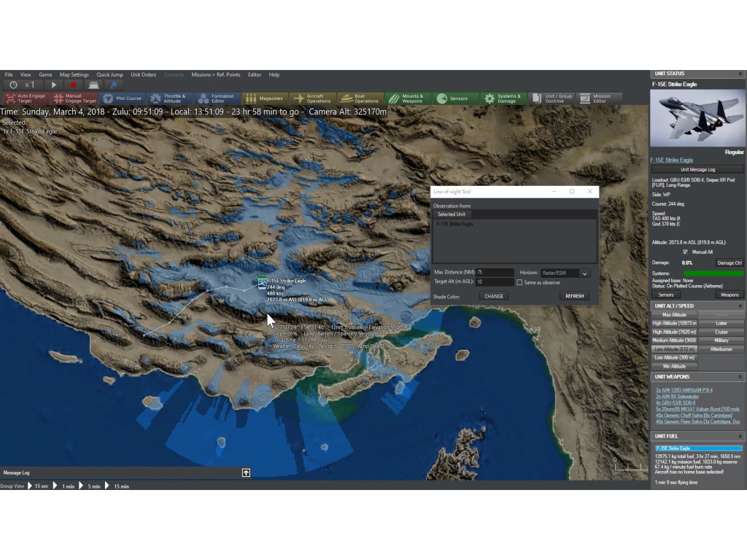Enable the Same as observer checkbox
The height and width of the screenshot is (560, 747).
[x=519, y=282]
